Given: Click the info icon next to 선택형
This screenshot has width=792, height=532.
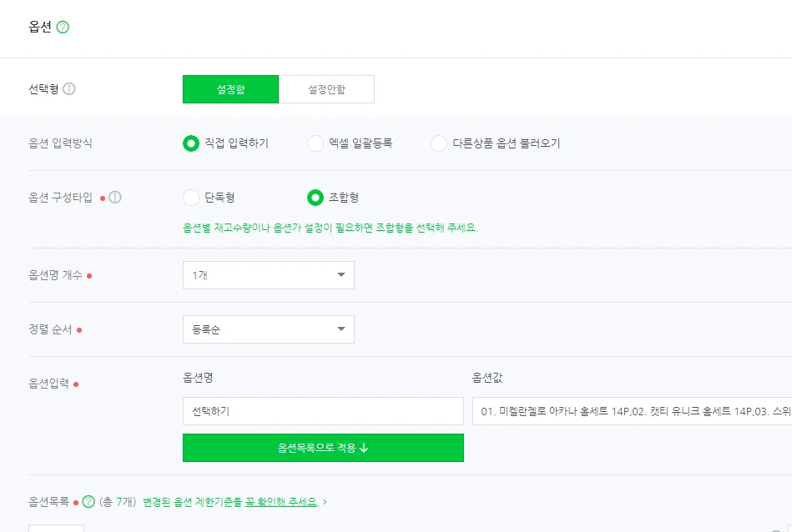Looking at the screenshot, I should (69, 89).
